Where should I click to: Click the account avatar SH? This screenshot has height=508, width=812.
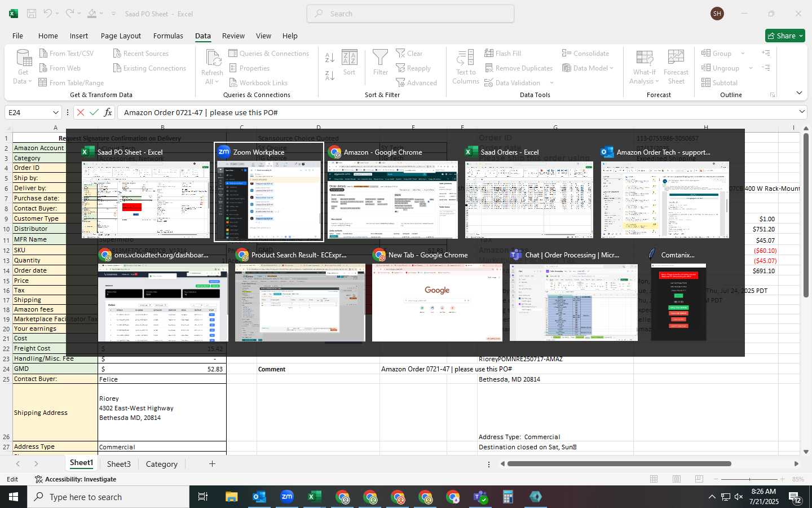717,14
